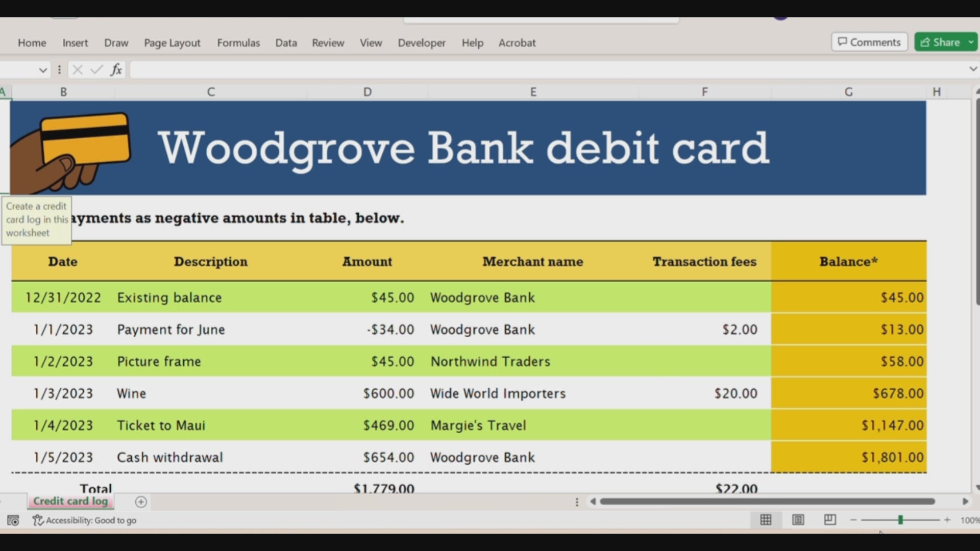Viewport: 980px width, 551px height.
Task: Click the Insert ribbon tab
Action: pyautogui.click(x=76, y=42)
